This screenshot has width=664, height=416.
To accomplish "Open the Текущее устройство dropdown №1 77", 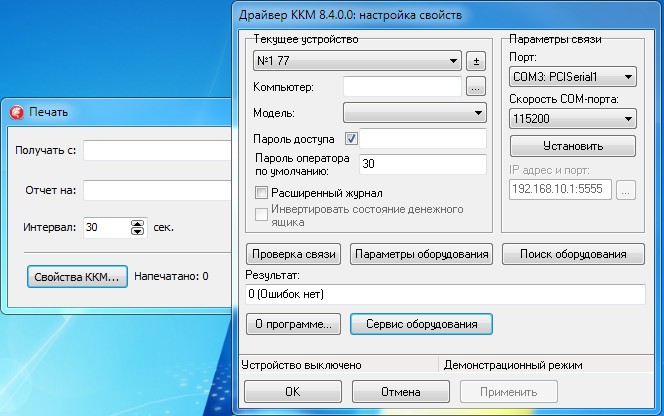I will pyautogui.click(x=357, y=61).
